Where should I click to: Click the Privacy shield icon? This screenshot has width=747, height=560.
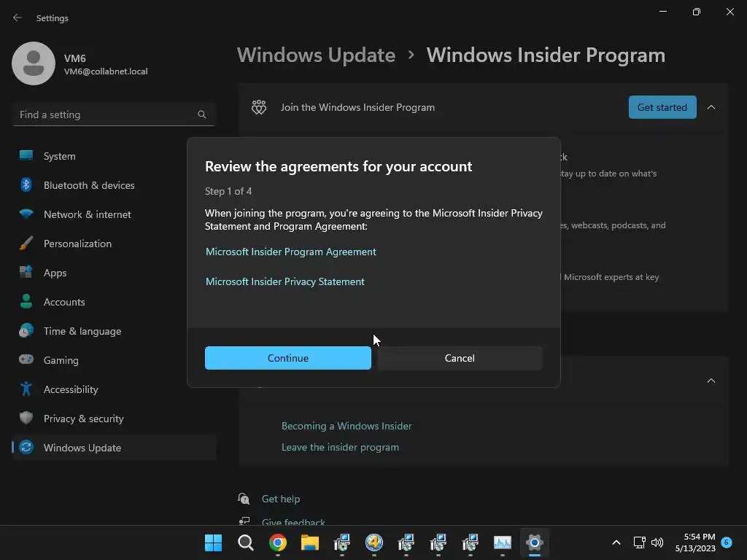[26, 418]
